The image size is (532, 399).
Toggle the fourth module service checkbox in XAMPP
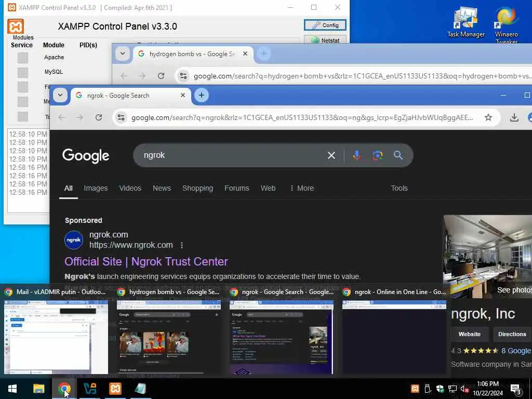[23, 101]
